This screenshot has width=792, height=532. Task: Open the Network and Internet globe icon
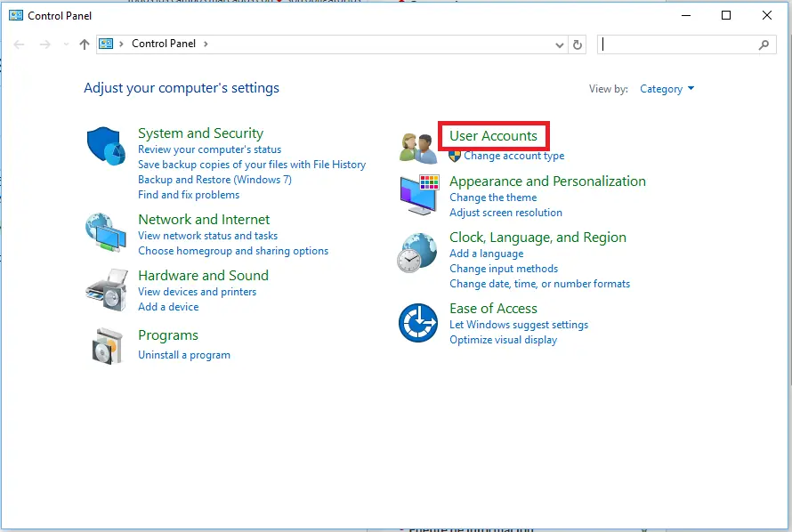[106, 233]
